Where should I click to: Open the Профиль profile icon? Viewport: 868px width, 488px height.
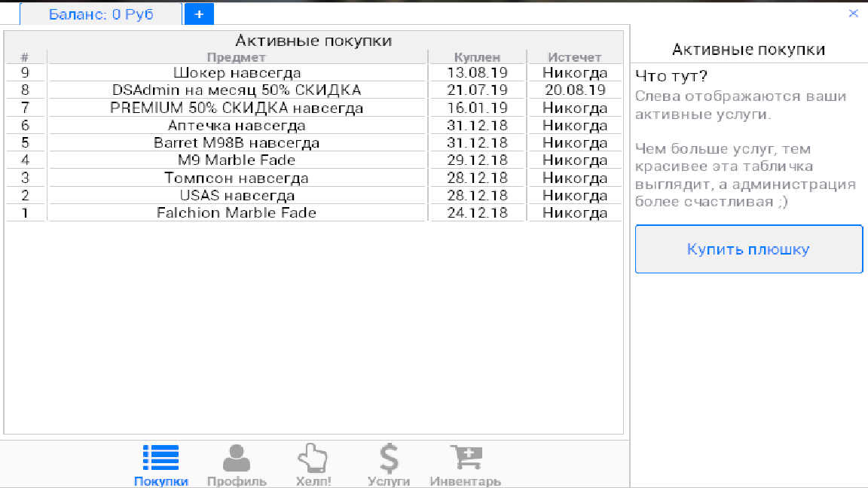click(x=237, y=457)
